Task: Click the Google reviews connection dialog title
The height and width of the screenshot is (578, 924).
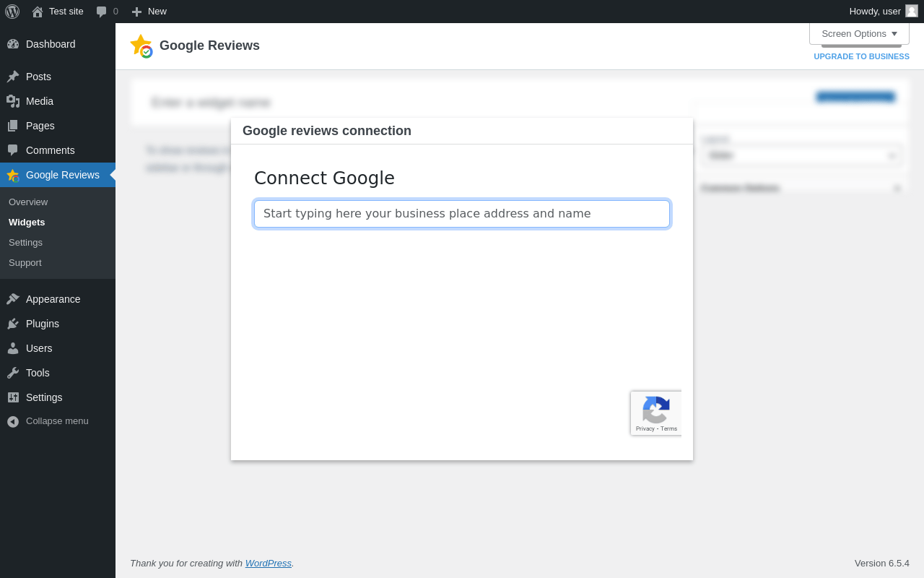Action: pos(327,131)
